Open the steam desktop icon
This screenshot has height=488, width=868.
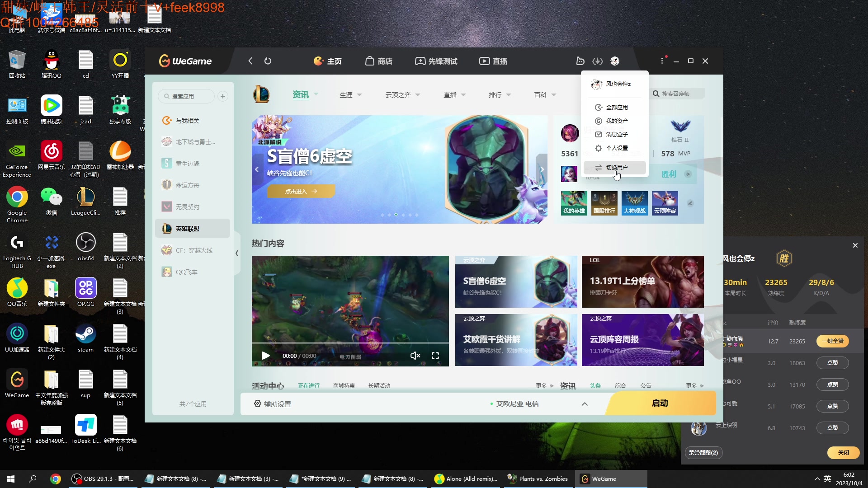(85, 338)
